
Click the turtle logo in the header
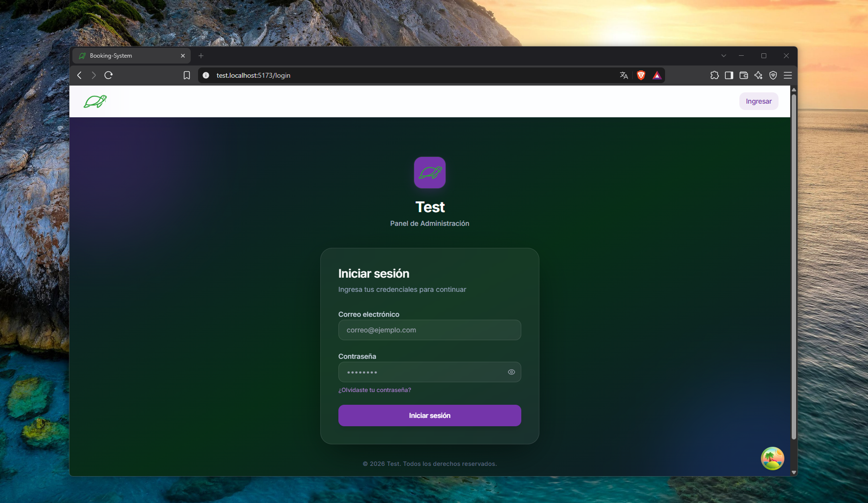95,101
